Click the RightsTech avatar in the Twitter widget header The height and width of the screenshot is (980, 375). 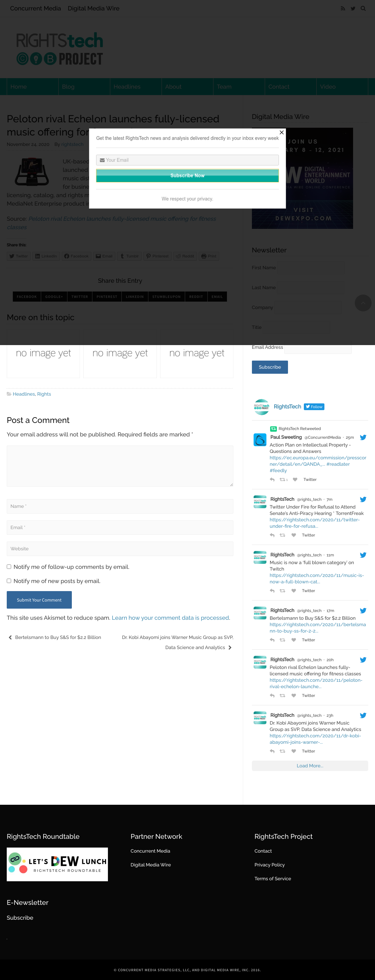click(x=262, y=407)
